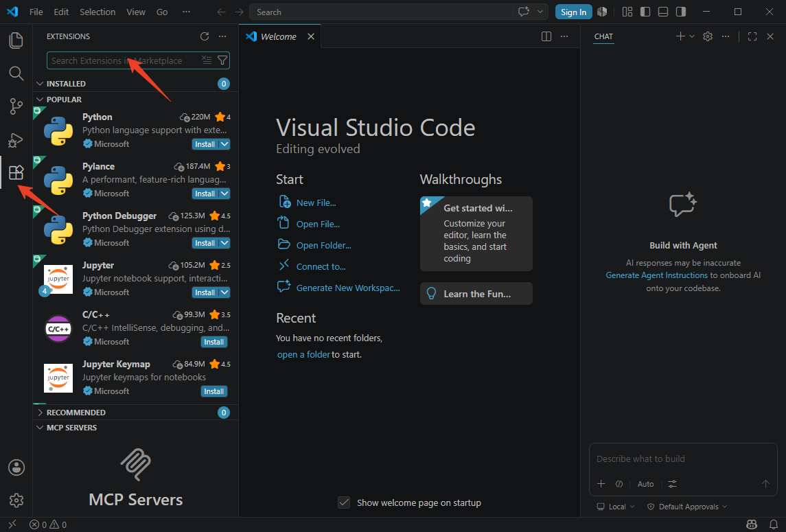Image resolution: width=786 pixels, height=532 pixels.
Task: Open new chat options chevron
Action: [x=692, y=36]
